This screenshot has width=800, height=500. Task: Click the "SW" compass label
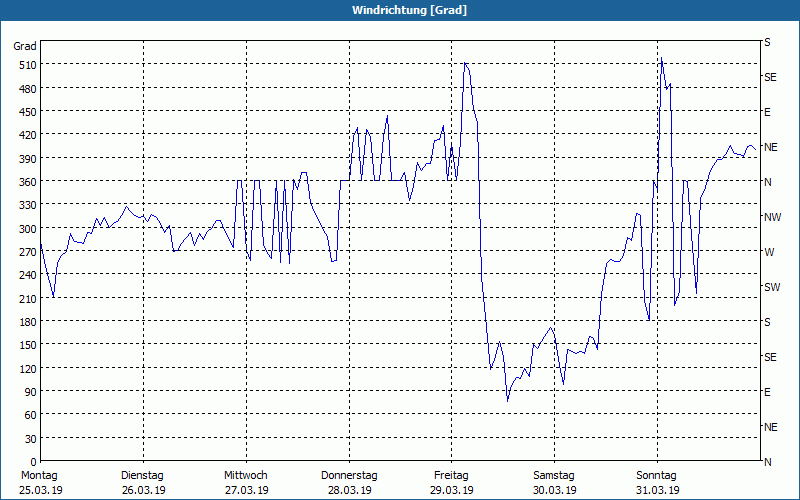tap(772, 287)
